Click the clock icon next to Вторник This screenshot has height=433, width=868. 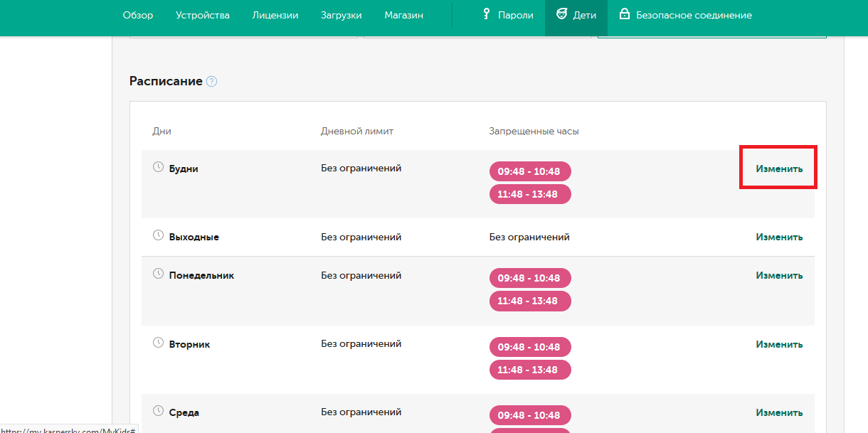[159, 343]
